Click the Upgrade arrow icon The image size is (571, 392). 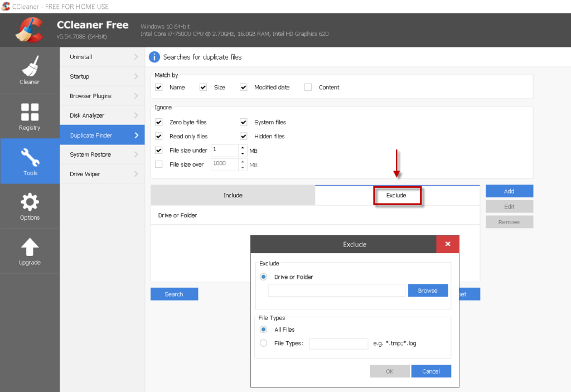pyautogui.click(x=30, y=247)
